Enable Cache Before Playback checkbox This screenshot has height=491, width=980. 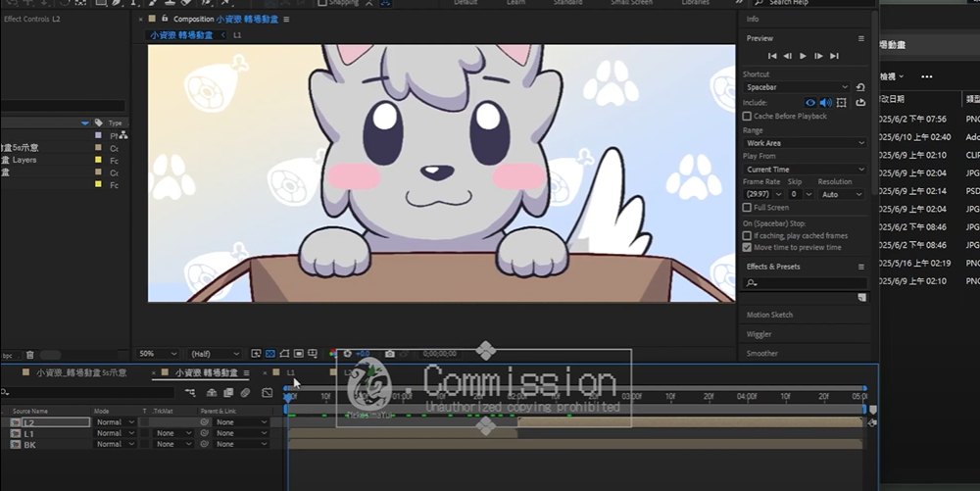coord(748,116)
